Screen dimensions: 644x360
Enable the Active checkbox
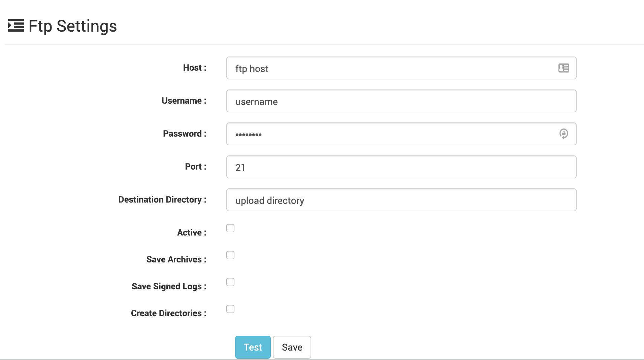tap(230, 228)
